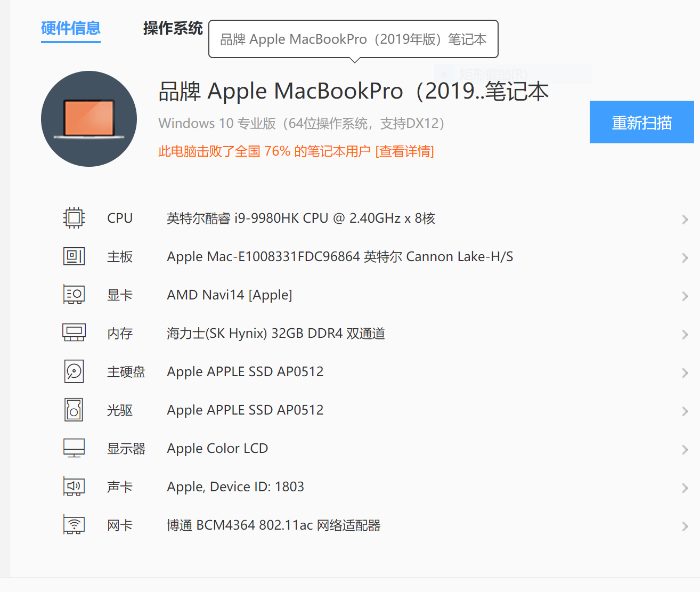The height and width of the screenshot is (592, 700).
Task: Click the memory (内存) icon
Action: (x=74, y=333)
